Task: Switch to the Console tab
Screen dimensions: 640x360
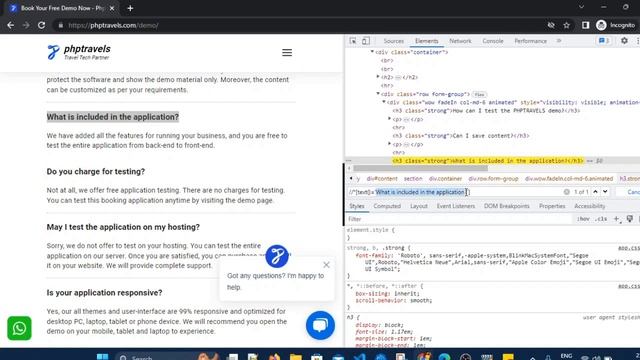Action: [493, 41]
